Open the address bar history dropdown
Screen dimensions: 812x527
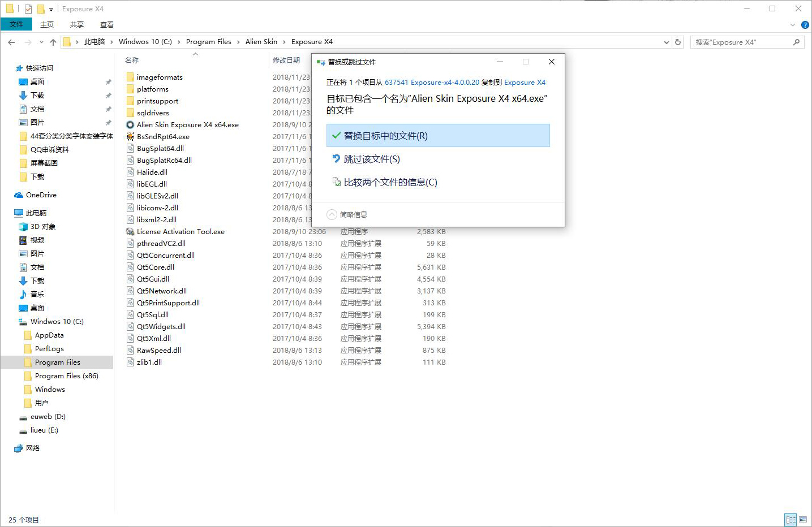click(666, 42)
